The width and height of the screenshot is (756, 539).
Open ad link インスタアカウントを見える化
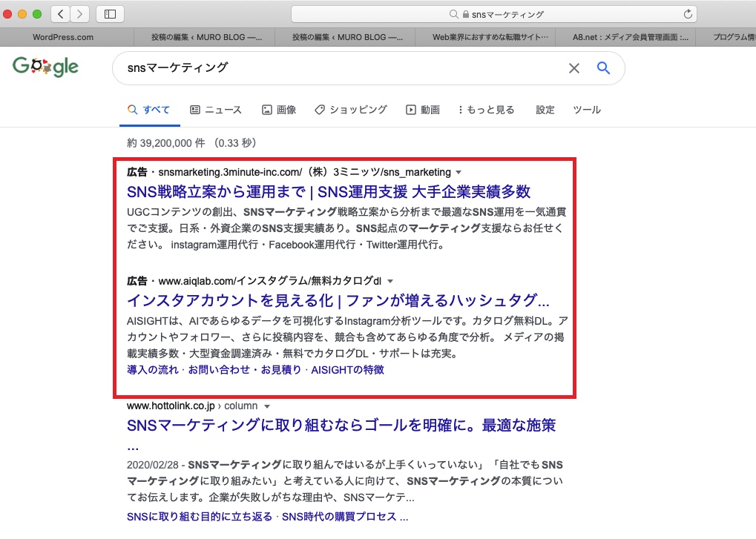tap(338, 300)
